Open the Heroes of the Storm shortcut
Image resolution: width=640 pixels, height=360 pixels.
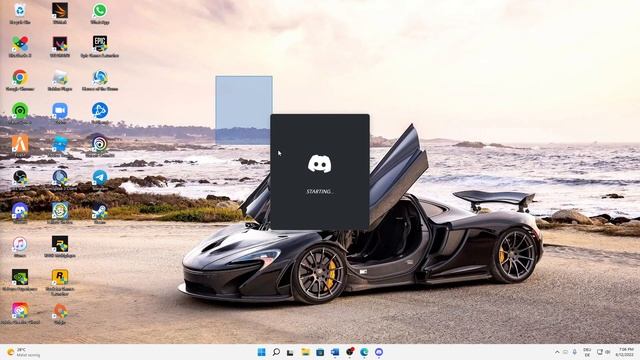pos(100,80)
